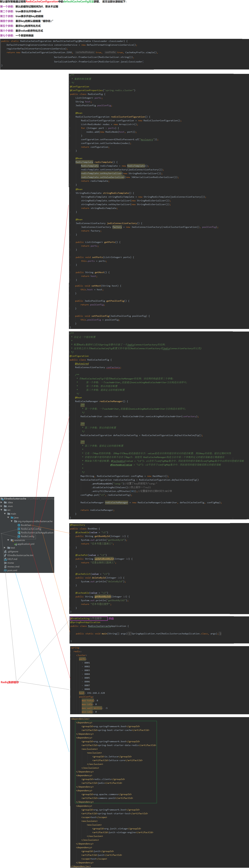Click the RedisConfig class icon

[x=19, y=536]
